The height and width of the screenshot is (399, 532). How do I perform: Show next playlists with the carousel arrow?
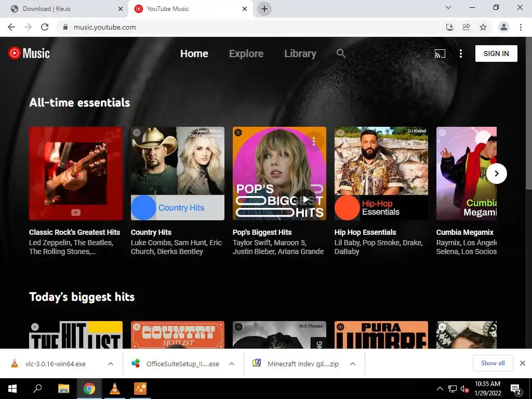click(496, 174)
